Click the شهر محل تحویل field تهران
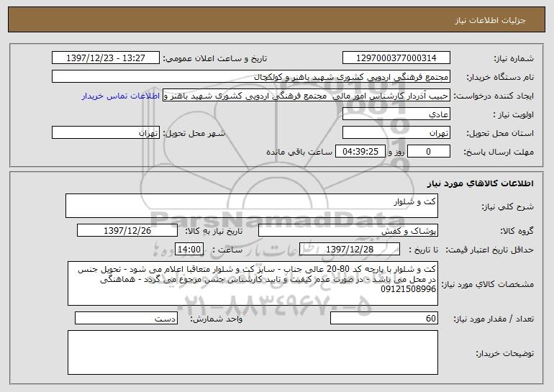This screenshot has width=554, height=392. coord(106,133)
